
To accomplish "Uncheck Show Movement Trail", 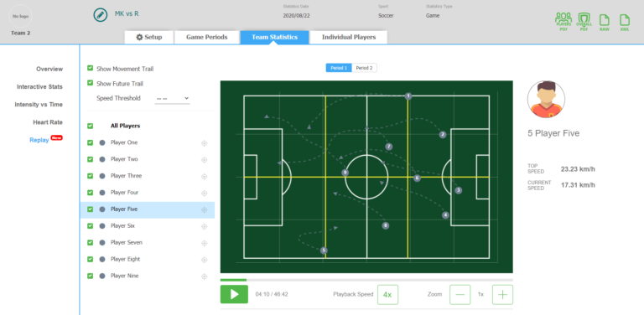I will click(x=91, y=68).
